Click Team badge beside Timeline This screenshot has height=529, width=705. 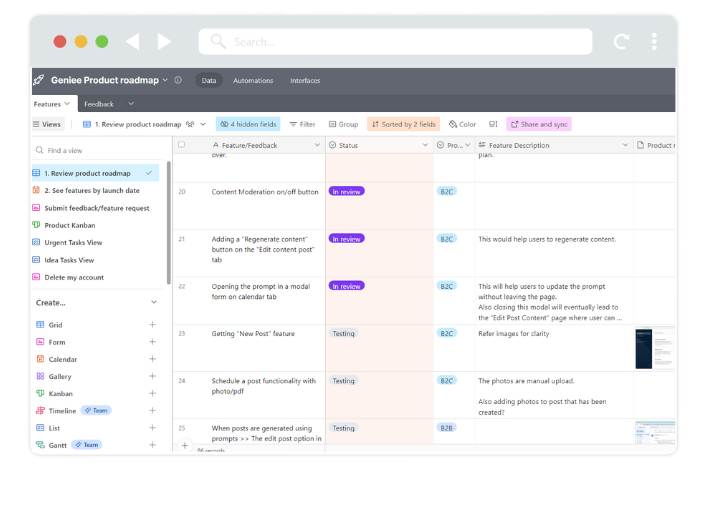point(96,410)
